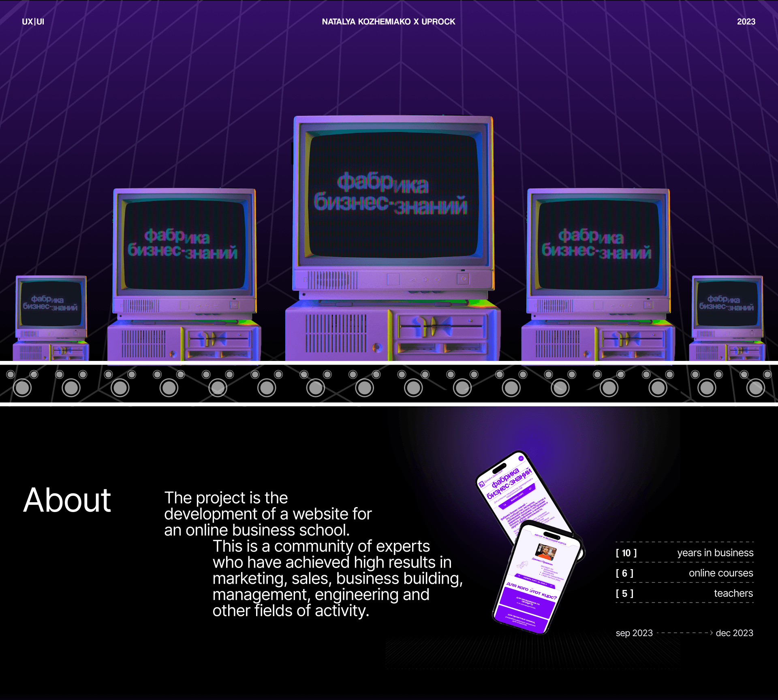This screenshot has height=700, width=778.
Task: Click the UX|UI label in header
Action: (x=33, y=22)
